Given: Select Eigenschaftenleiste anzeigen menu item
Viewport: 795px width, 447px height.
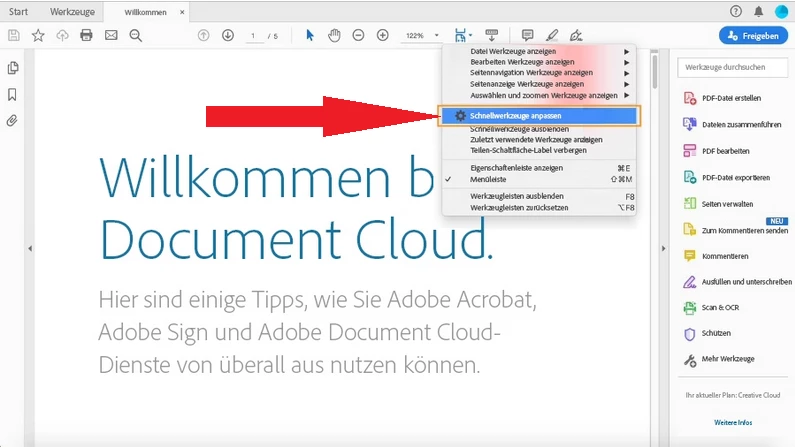Looking at the screenshot, I should [x=539, y=168].
